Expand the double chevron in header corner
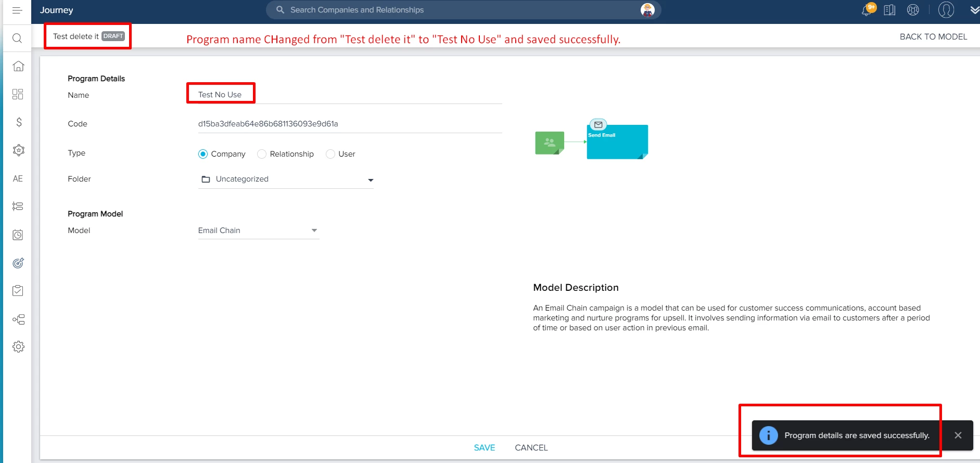 (974, 10)
